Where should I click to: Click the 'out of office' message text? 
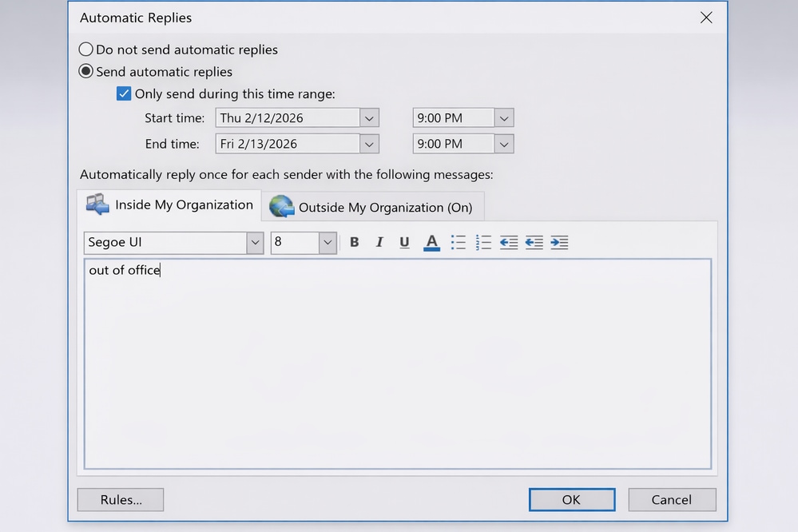point(124,270)
